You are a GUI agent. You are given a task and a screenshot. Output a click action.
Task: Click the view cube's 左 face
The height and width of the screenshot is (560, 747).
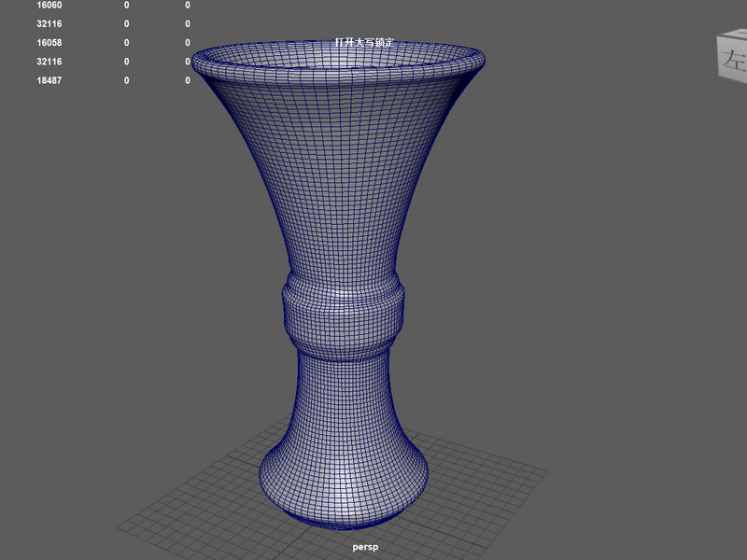click(x=734, y=59)
